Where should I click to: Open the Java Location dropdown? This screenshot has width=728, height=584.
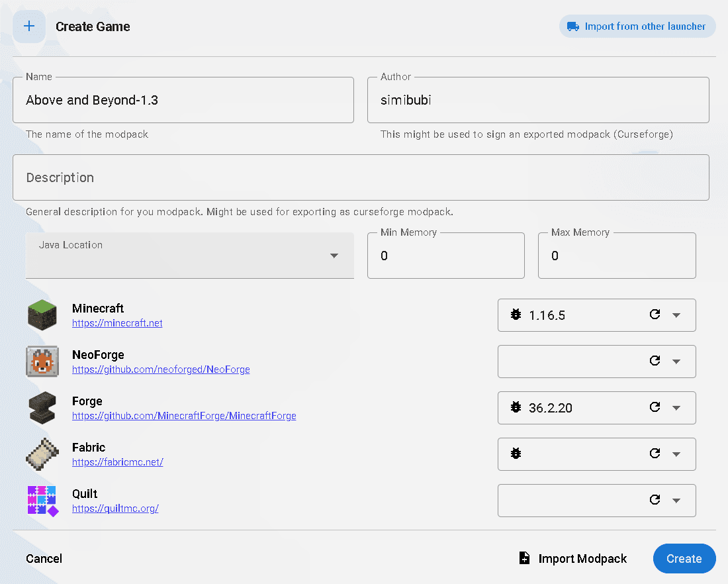pyautogui.click(x=190, y=256)
